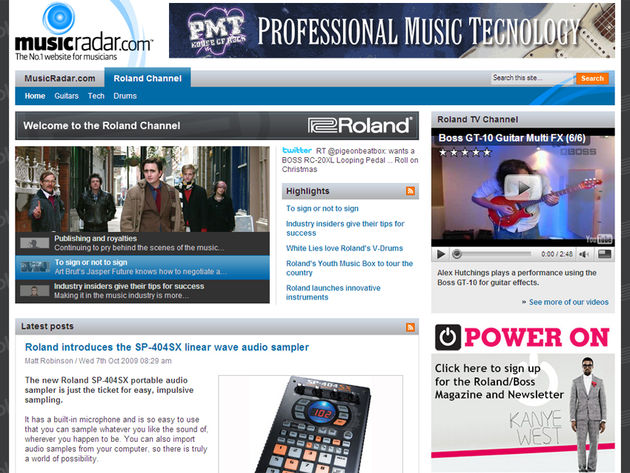Switch to the MusicRadar.com tab
The height and width of the screenshot is (473, 630).
60,78
